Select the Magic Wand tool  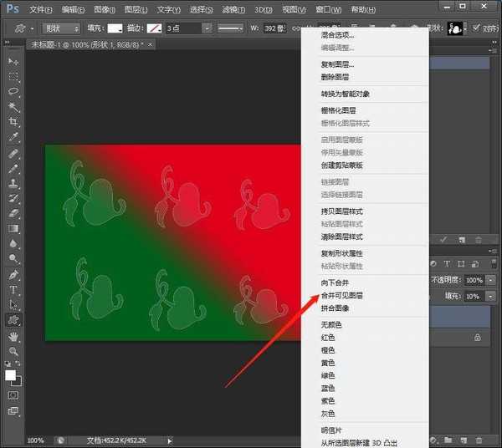[13, 107]
